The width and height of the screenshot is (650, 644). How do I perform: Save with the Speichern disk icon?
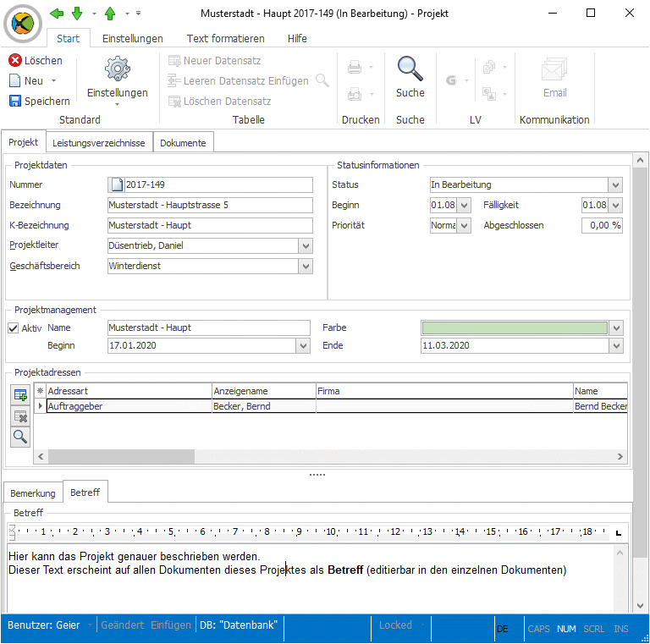[x=15, y=101]
